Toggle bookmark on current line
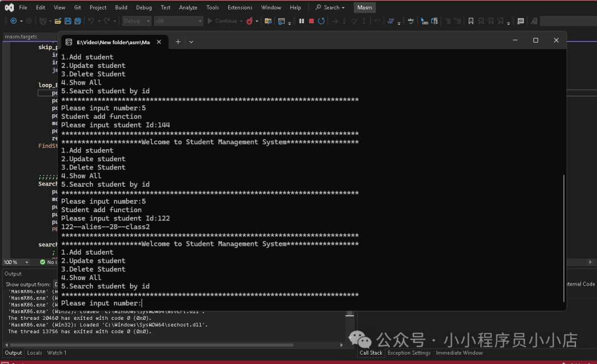 471,21
